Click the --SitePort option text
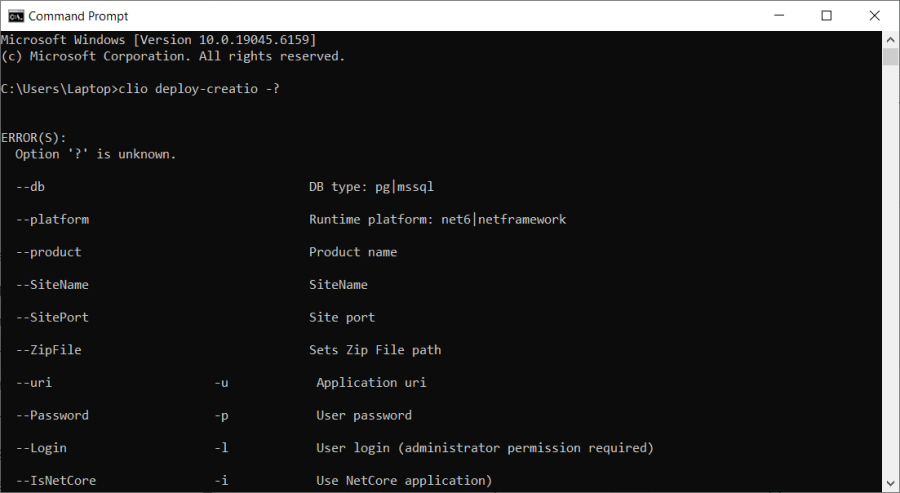 [x=53, y=317]
